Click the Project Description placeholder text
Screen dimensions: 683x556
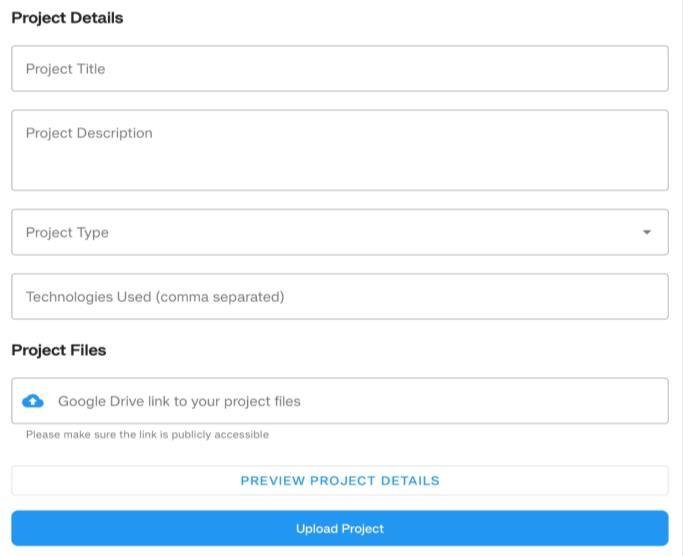(x=89, y=133)
